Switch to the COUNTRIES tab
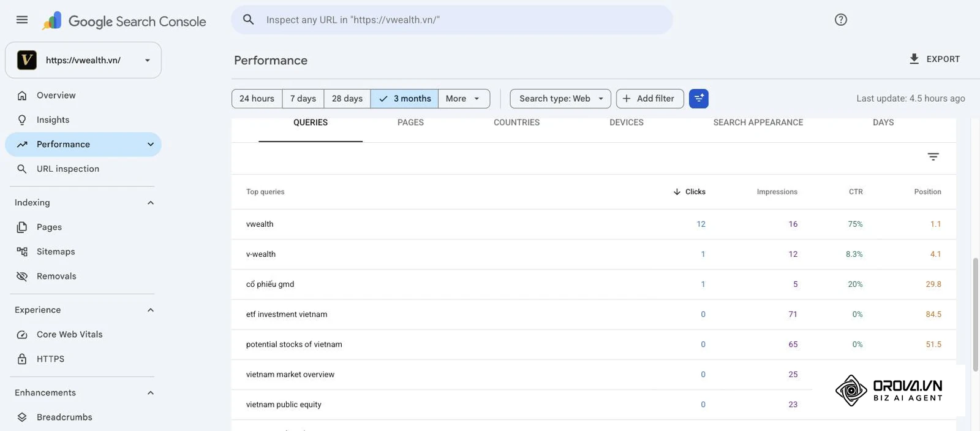980x431 pixels. 517,123
